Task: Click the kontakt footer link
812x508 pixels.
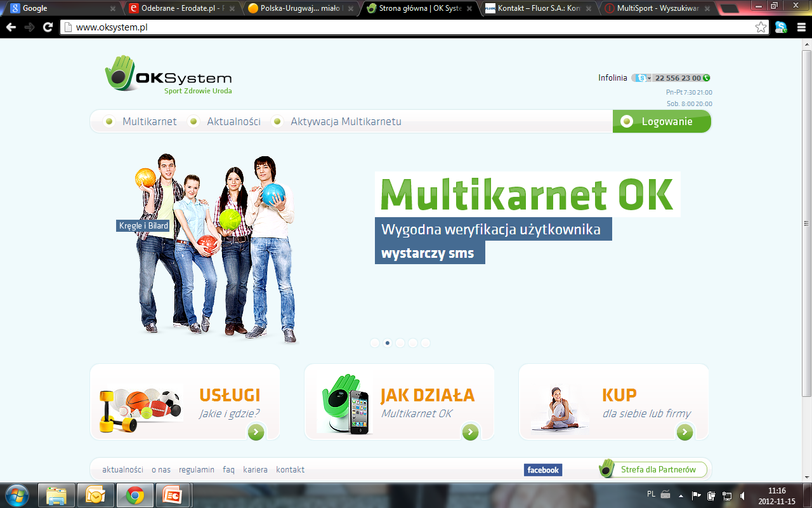Action: [291, 470]
